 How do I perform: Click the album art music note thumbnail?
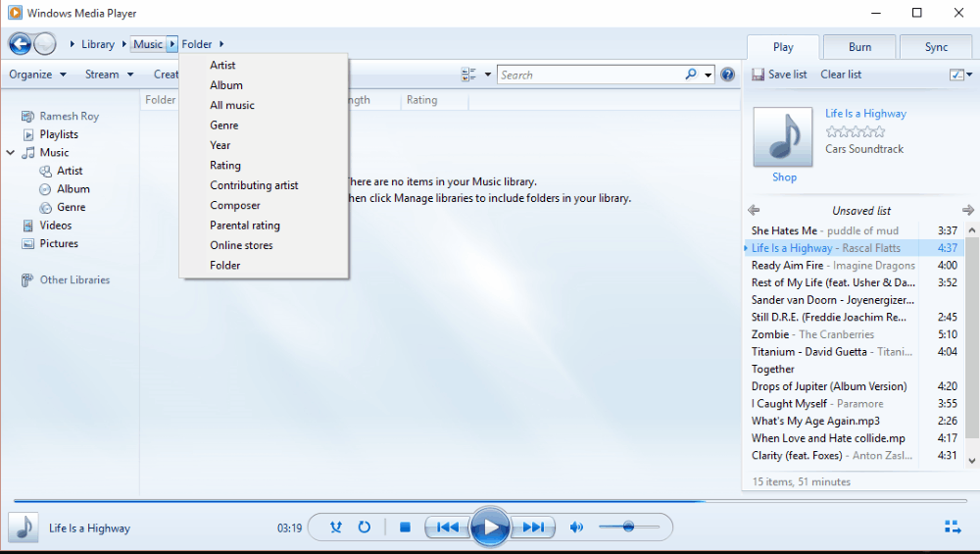pyautogui.click(x=783, y=137)
